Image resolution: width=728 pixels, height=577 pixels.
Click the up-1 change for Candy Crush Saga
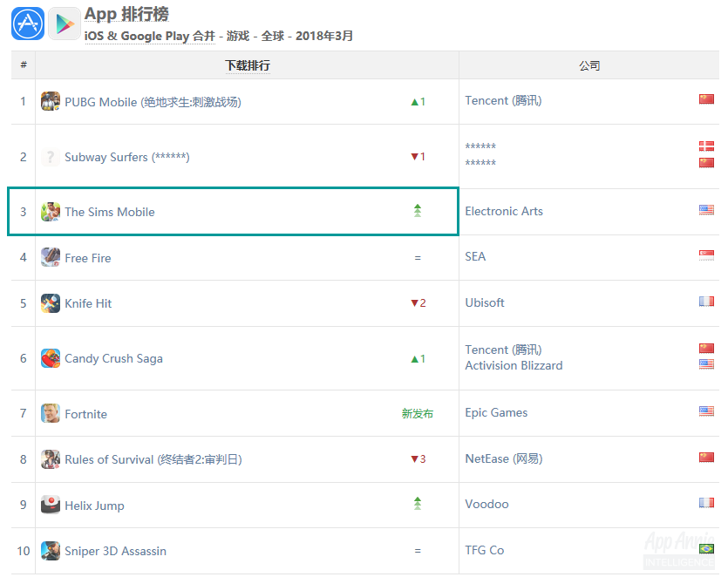[x=418, y=359]
